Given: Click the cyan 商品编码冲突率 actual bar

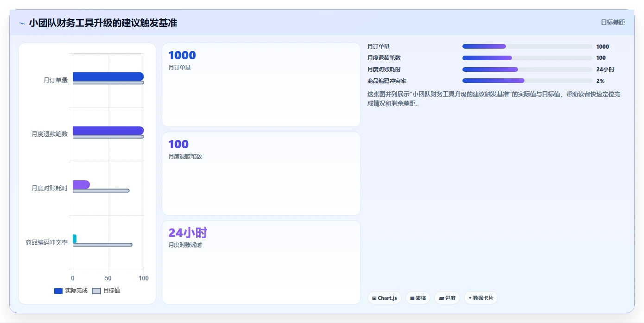Looking at the screenshot, I should pyautogui.click(x=75, y=239).
